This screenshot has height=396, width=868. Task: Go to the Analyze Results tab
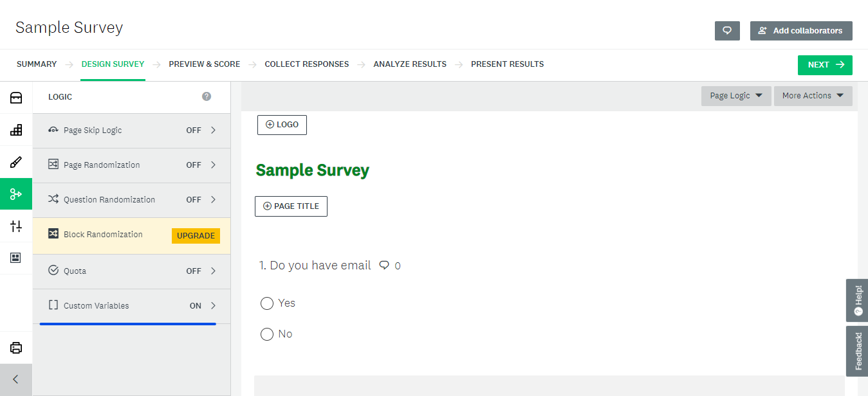[409, 64]
